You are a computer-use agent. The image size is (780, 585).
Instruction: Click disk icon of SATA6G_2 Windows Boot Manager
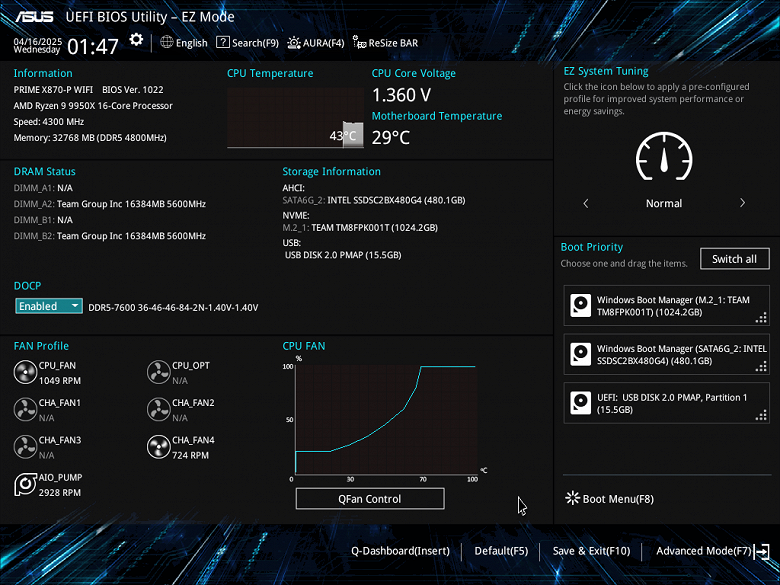click(x=581, y=354)
